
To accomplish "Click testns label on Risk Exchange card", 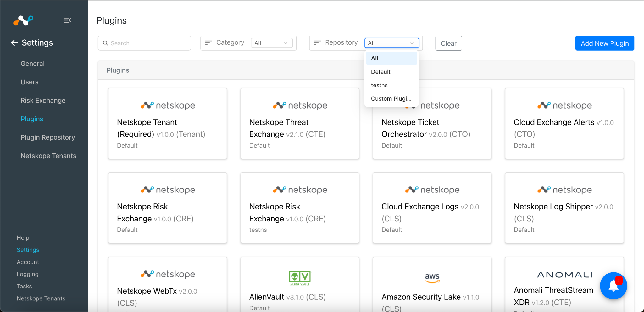I will click(258, 230).
